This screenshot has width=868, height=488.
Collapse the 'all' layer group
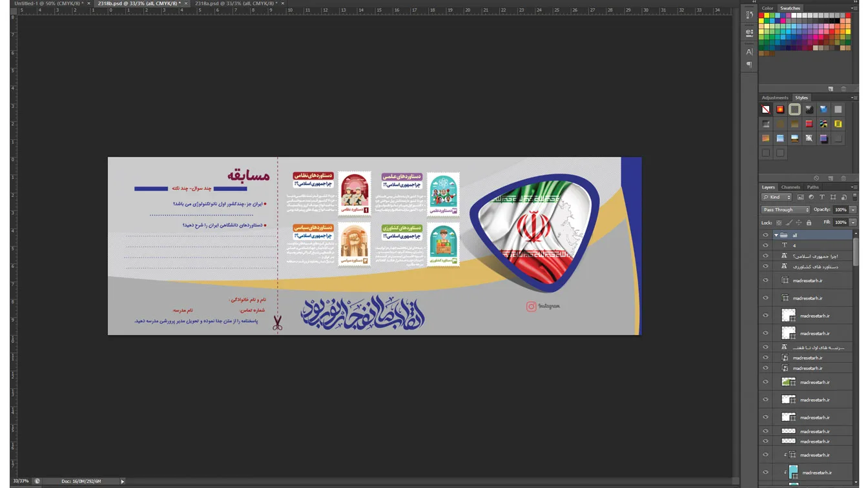point(776,235)
